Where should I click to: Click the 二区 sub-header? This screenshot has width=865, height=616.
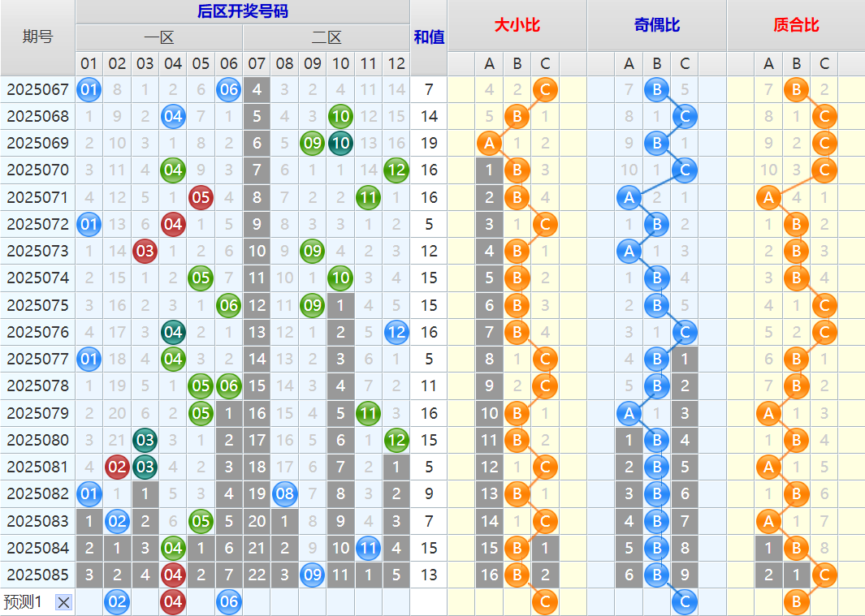coord(327,37)
